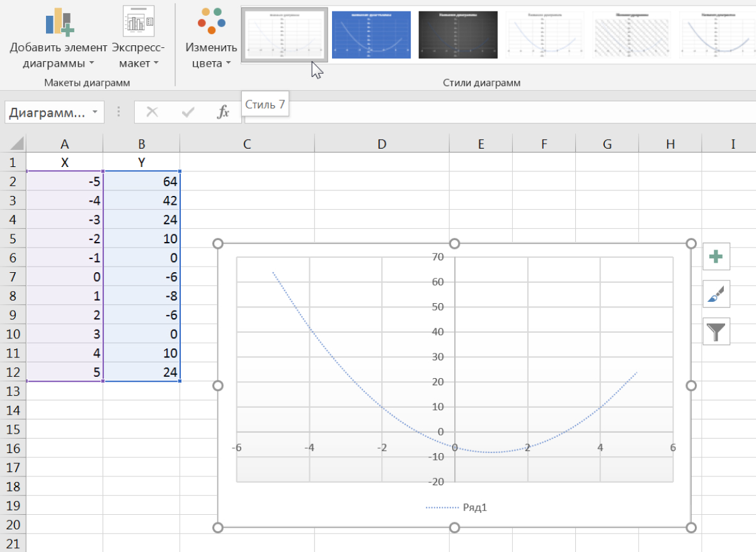Apply the blue background chart style

point(371,35)
